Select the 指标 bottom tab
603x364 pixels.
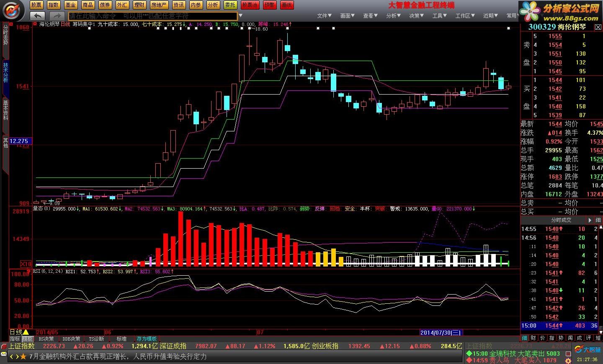click(x=15, y=339)
